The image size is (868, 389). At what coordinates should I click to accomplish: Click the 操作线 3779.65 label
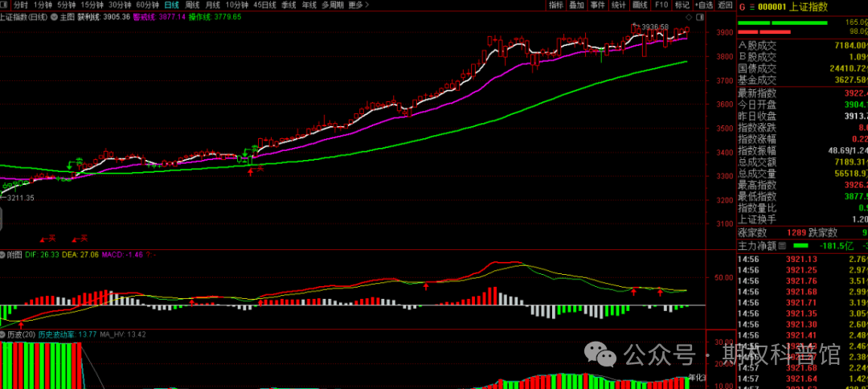[215, 17]
